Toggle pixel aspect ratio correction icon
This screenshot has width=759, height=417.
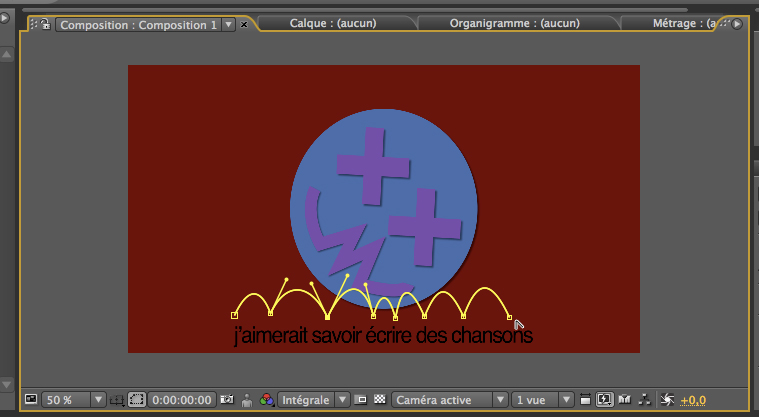[x=585, y=400]
